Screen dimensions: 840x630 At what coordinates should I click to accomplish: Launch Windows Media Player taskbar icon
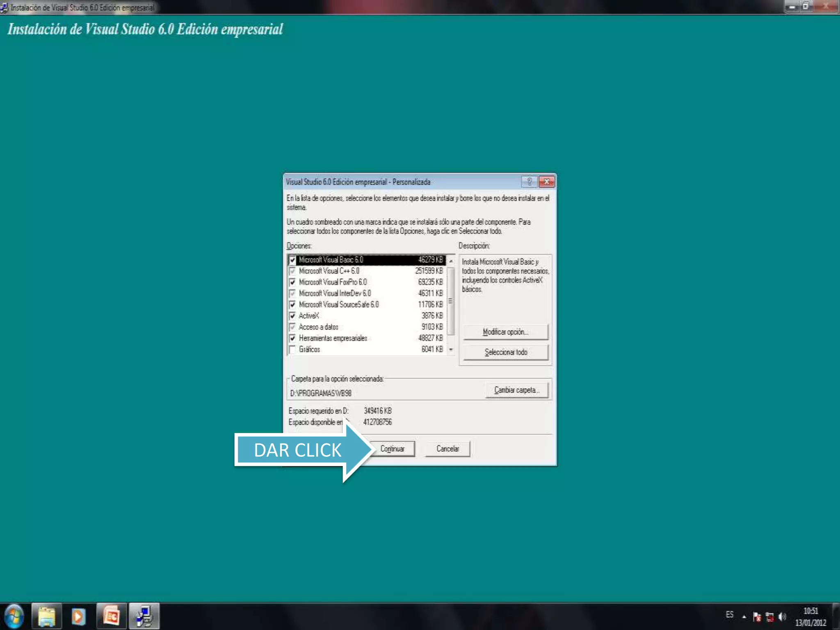78,616
